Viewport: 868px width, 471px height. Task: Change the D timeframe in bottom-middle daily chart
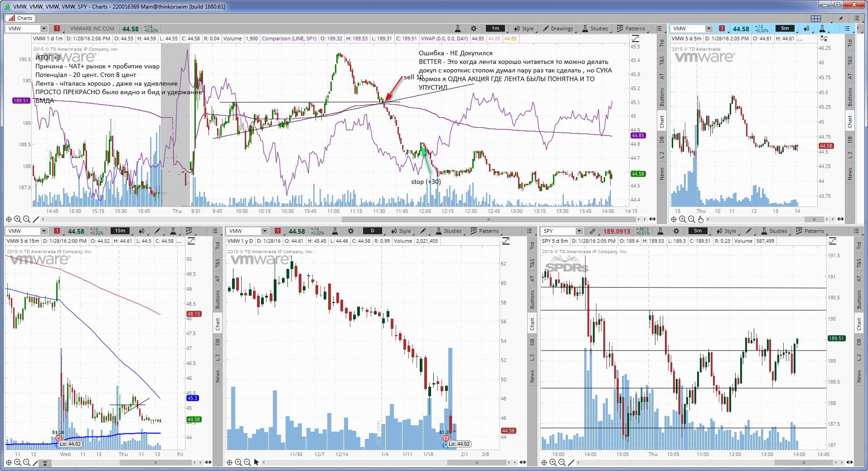372,231
